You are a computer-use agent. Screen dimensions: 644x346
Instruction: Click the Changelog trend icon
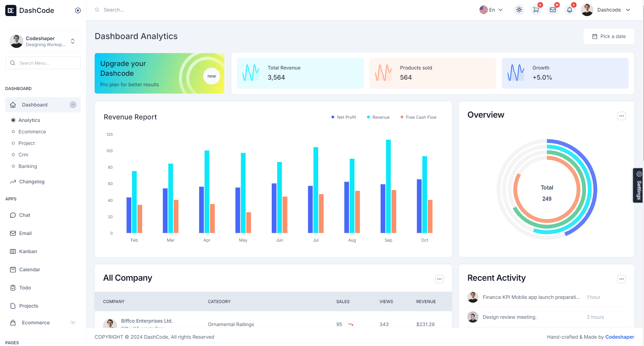[13, 182]
